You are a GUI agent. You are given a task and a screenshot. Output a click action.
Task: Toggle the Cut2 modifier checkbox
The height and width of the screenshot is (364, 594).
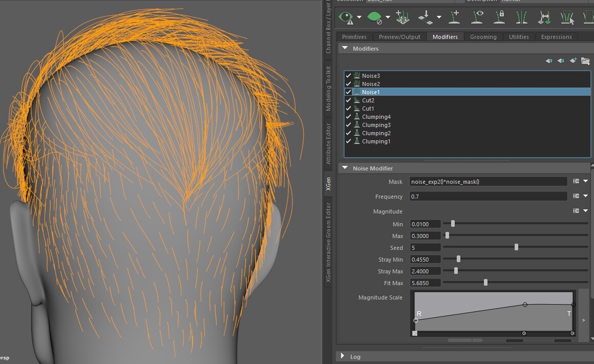pos(349,100)
